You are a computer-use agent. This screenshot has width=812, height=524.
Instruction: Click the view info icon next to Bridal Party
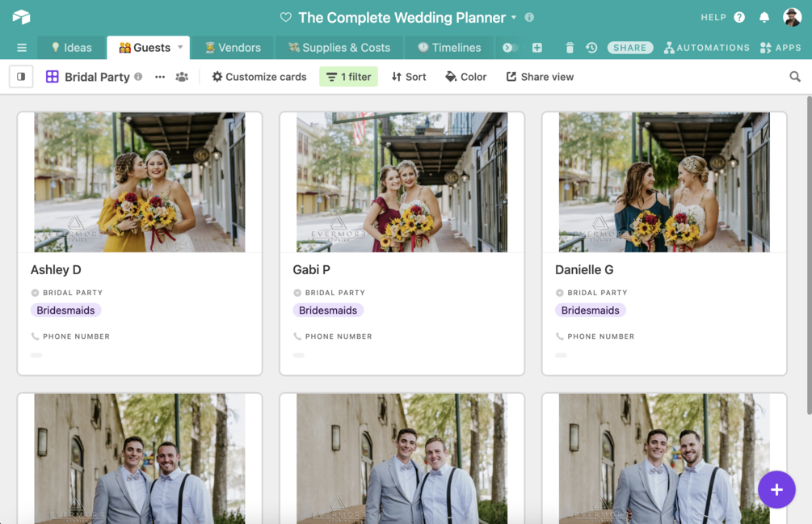(x=138, y=76)
